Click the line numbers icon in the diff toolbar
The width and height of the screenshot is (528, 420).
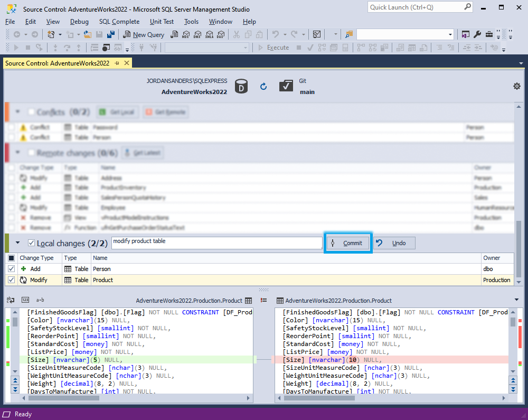[25, 300]
